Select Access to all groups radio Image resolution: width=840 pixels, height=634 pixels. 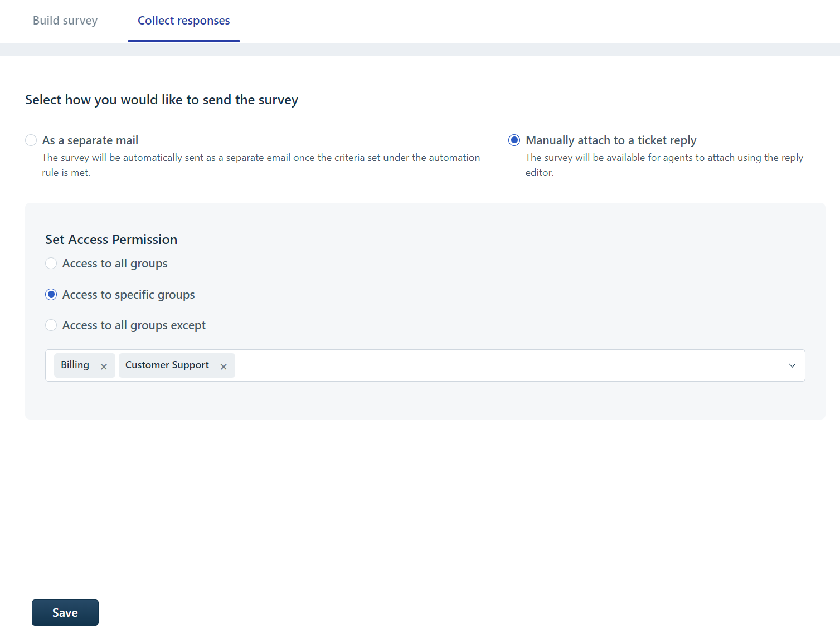click(x=51, y=264)
